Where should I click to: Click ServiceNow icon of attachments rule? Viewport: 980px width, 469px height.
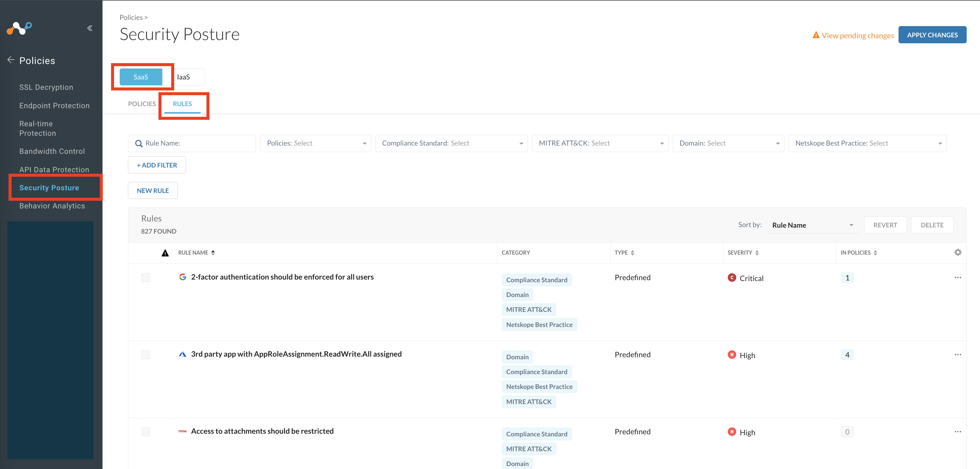tap(182, 431)
